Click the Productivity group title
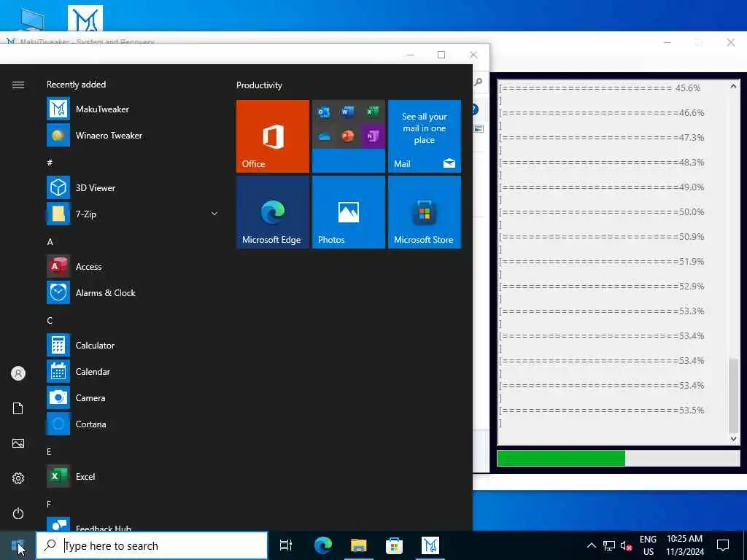 click(x=259, y=85)
